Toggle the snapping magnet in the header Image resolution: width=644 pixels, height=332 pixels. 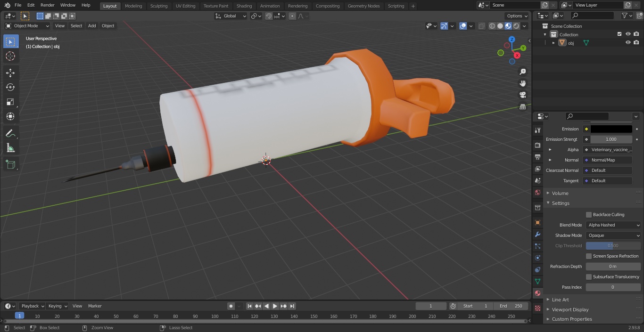[x=269, y=16]
